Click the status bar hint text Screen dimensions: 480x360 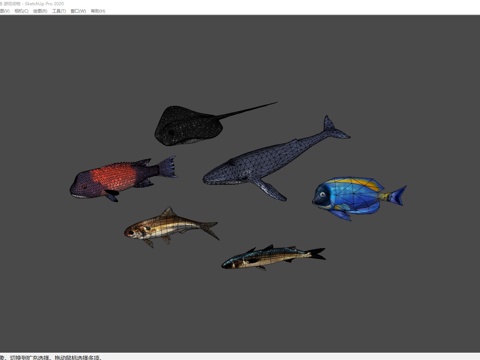click(x=52, y=357)
